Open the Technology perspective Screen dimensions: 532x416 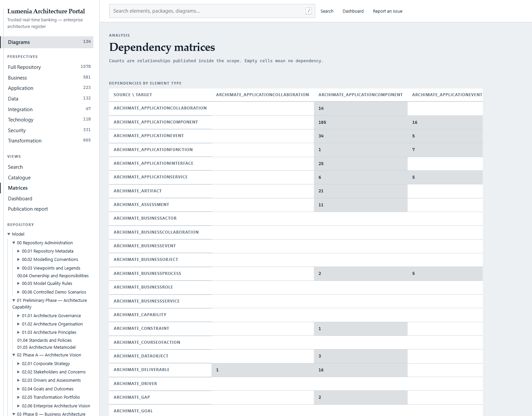click(49, 119)
